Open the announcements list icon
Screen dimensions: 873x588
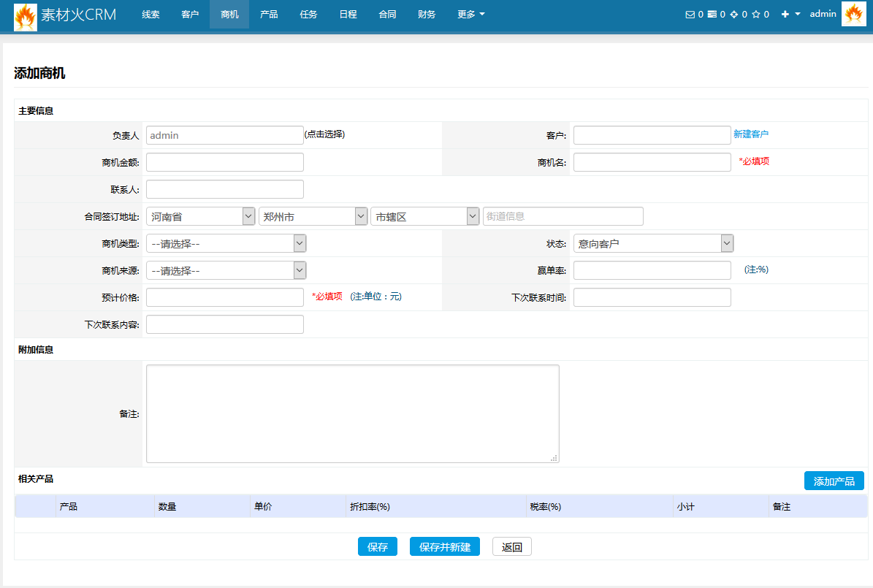coord(712,15)
